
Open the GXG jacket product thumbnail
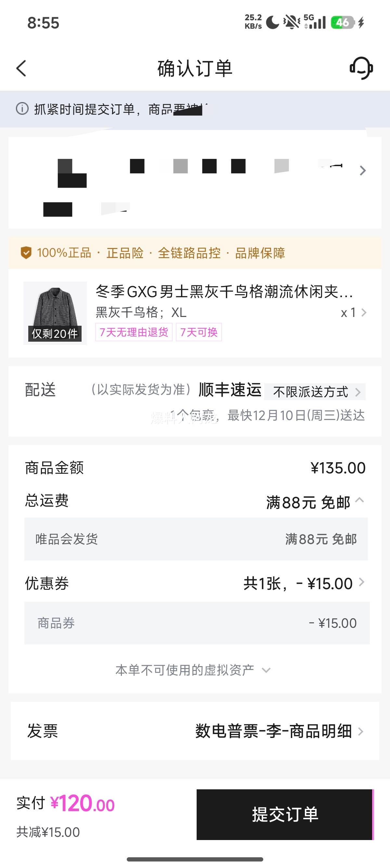pyautogui.click(x=55, y=313)
